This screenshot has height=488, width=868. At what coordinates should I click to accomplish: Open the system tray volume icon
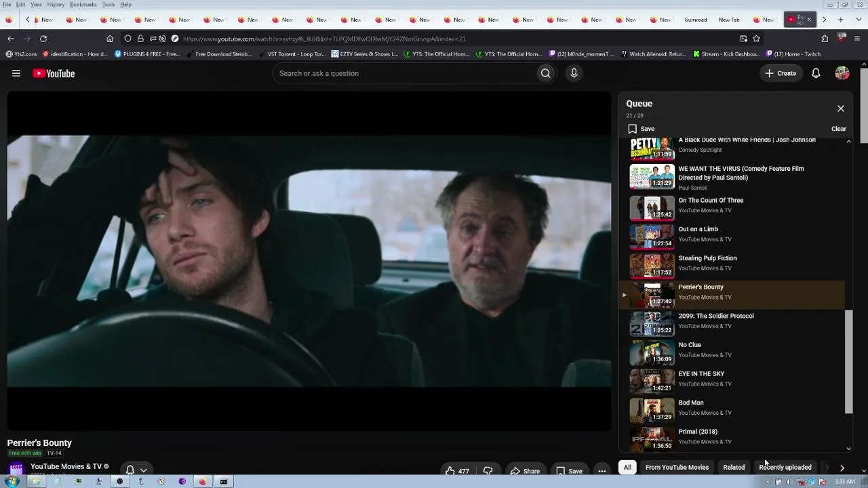click(789, 482)
